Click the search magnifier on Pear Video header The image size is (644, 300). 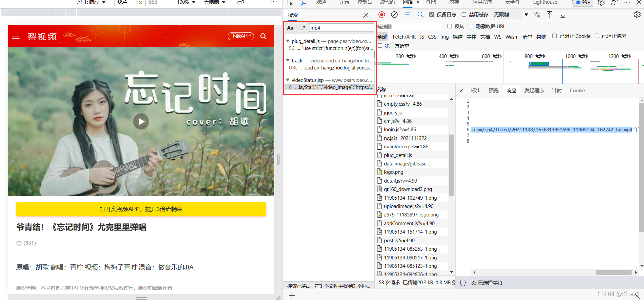coord(263,36)
